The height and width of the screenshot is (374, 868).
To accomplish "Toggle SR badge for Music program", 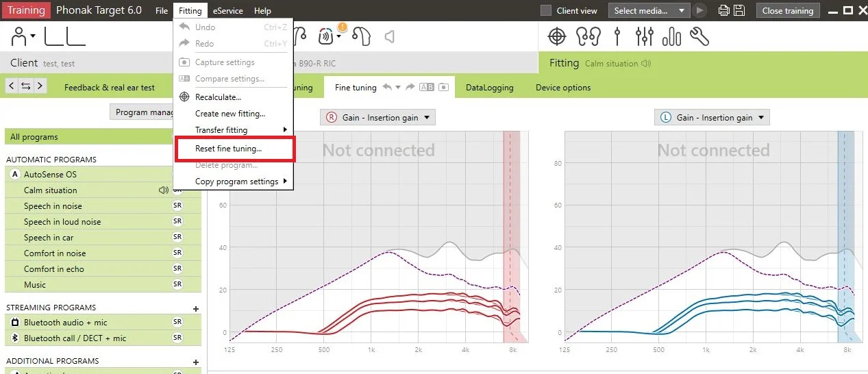I will coord(177,284).
